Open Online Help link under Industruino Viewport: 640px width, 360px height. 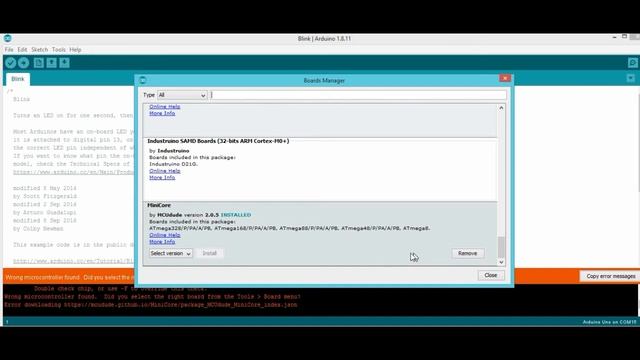click(164, 171)
